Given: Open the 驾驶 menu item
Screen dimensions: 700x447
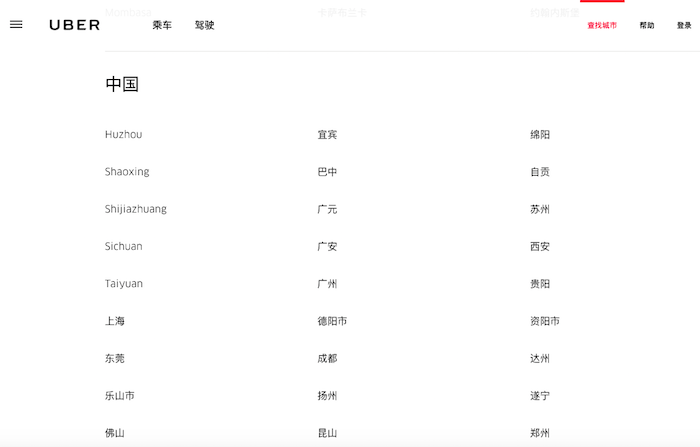Looking at the screenshot, I should click(204, 25).
